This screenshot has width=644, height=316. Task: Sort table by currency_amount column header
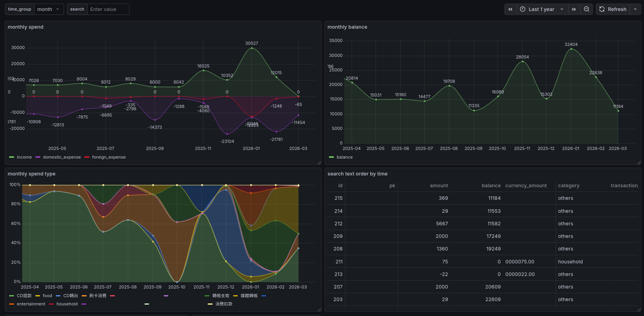pyautogui.click(x=526, y=186)
